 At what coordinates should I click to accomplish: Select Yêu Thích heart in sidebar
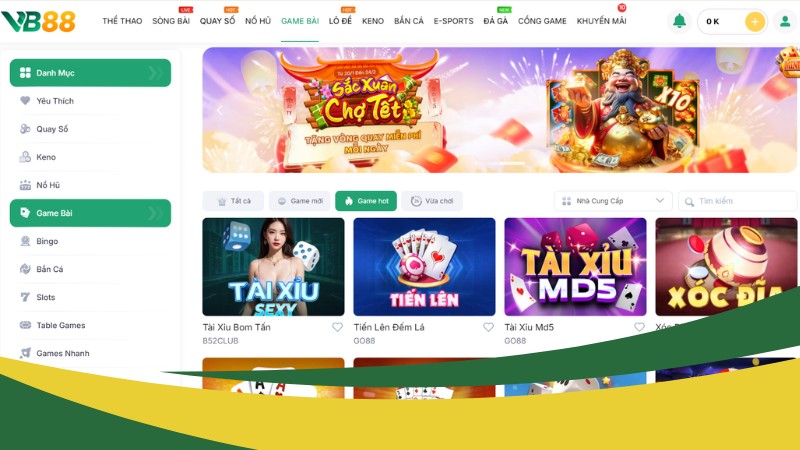click(x=25, y=101)
